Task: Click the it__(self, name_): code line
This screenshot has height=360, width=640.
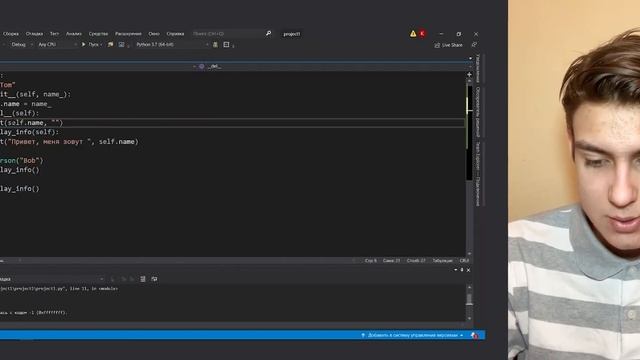Action: point(36,94)
